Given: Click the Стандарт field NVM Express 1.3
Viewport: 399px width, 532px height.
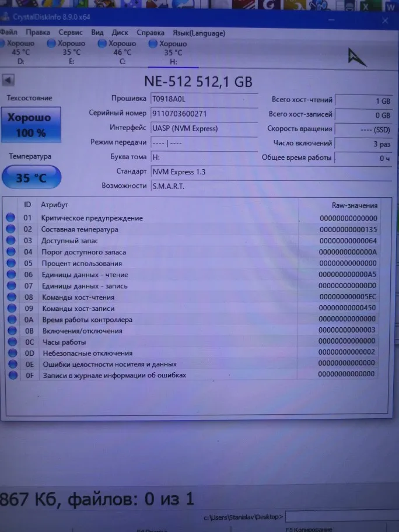Looking at the screenshot, I should pyautogui.click(x=271, y=171).
